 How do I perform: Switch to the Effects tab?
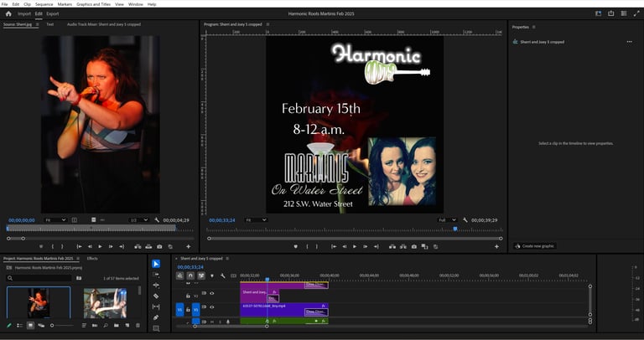pos(92,259)
